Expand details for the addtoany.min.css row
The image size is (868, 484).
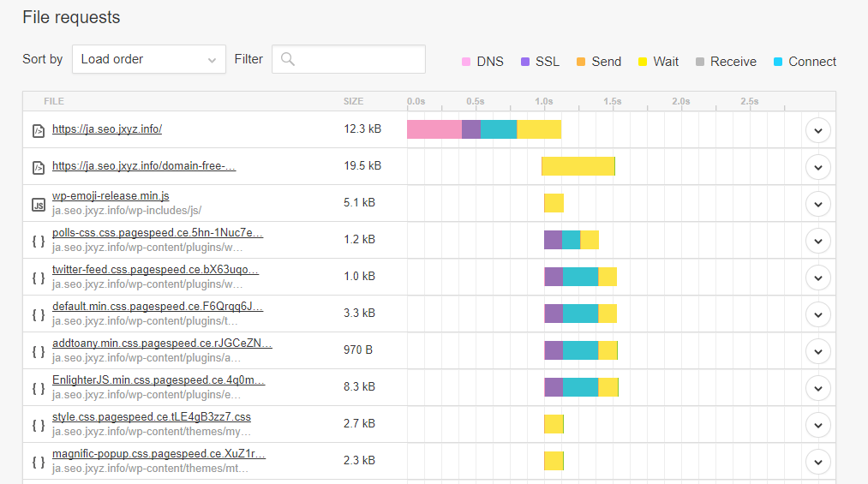click(818, 351)
